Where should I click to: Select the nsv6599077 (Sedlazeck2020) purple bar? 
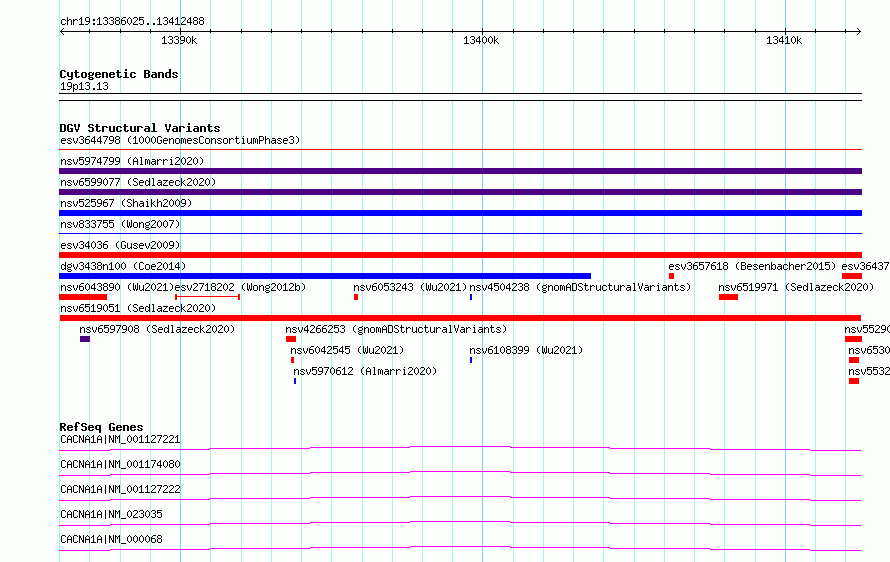click(x=460, y=192)
